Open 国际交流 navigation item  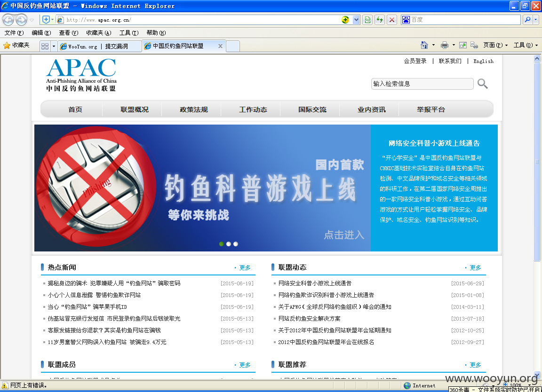[x=312, y=110]
